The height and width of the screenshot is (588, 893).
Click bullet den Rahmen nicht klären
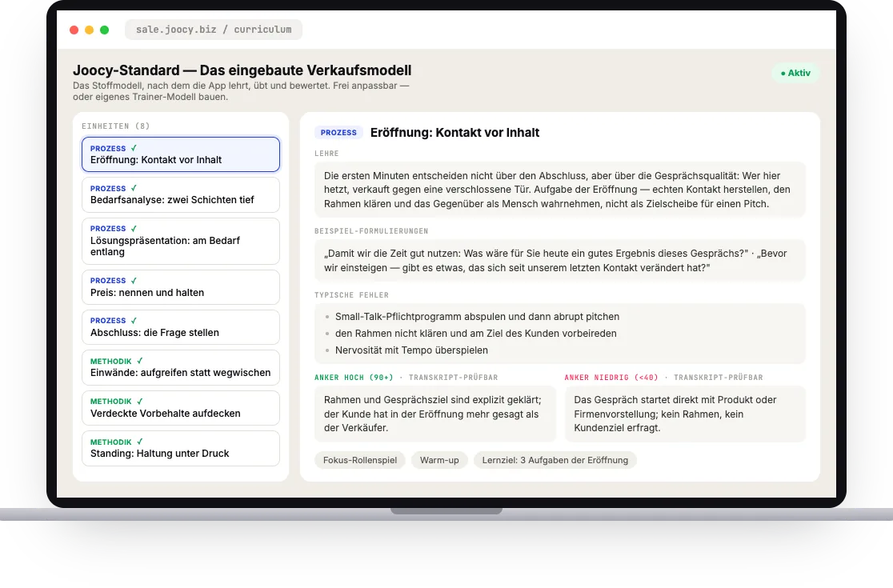[x=475, y=334]
